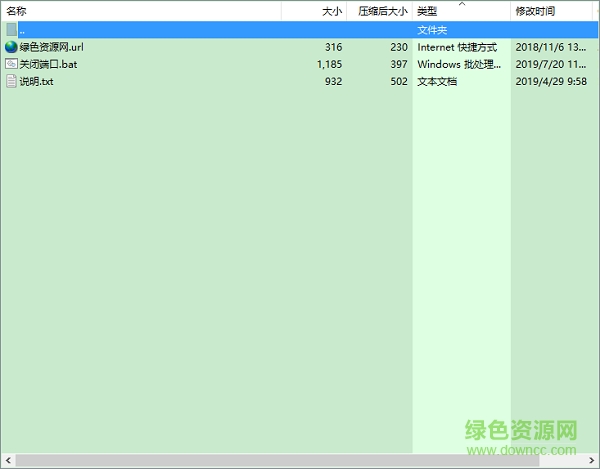
Task: Select the file name 绿色资源网.url
Action: tap(51, 47)
